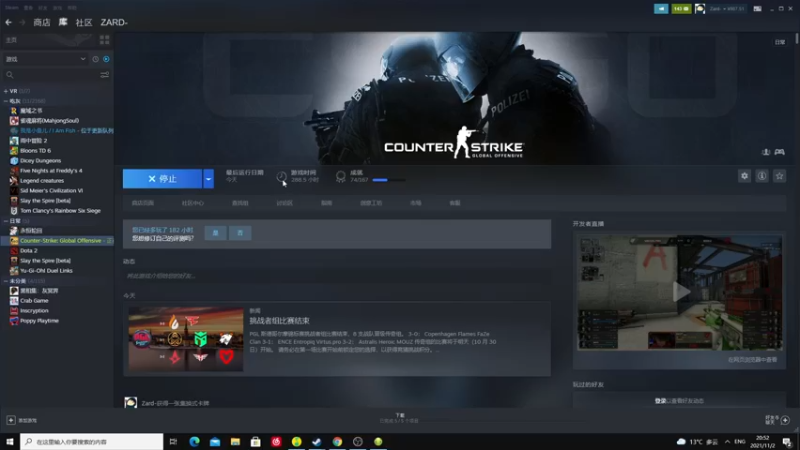Click the play time clock icon
The width and height of the screenshot is (800, 450).
tap(281, 177)
